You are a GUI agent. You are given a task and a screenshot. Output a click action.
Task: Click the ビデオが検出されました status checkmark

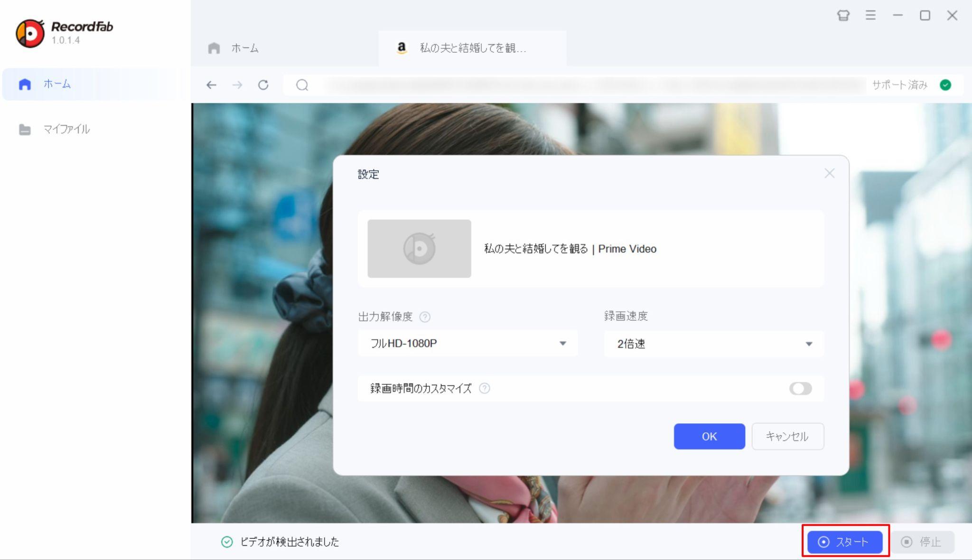(x=227, y=542)
